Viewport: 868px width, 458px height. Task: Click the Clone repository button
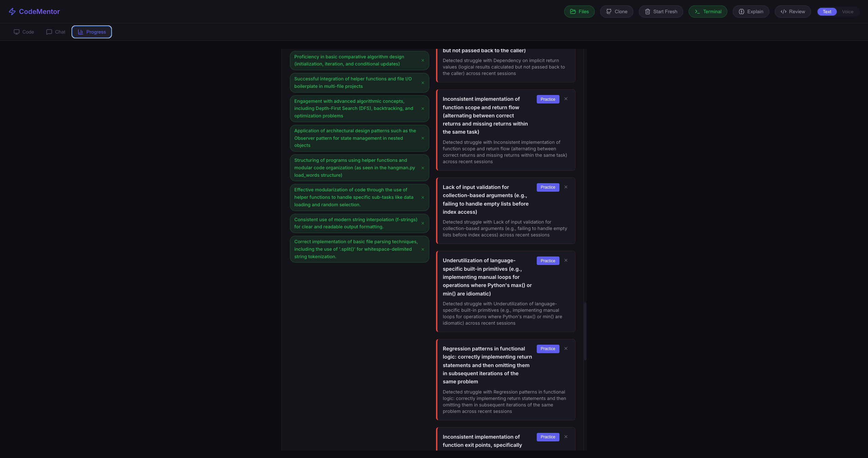pos(616,12)
